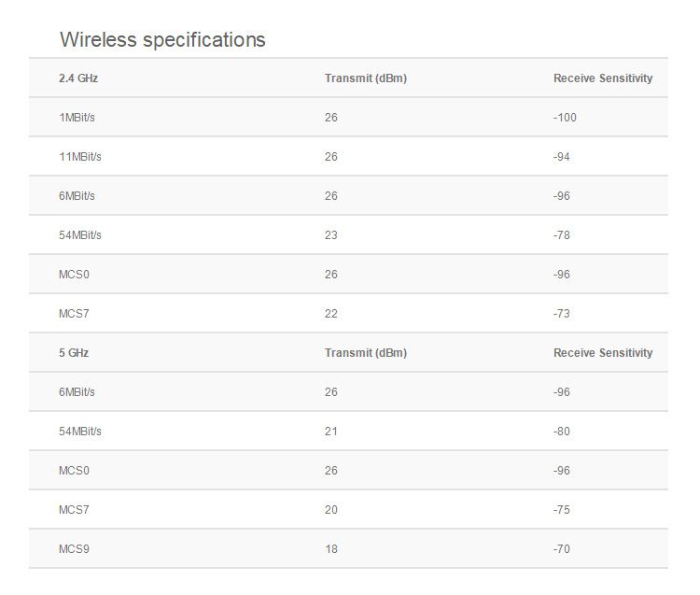
Task: Select the transmit value 22
Action: tap(331, 314)
